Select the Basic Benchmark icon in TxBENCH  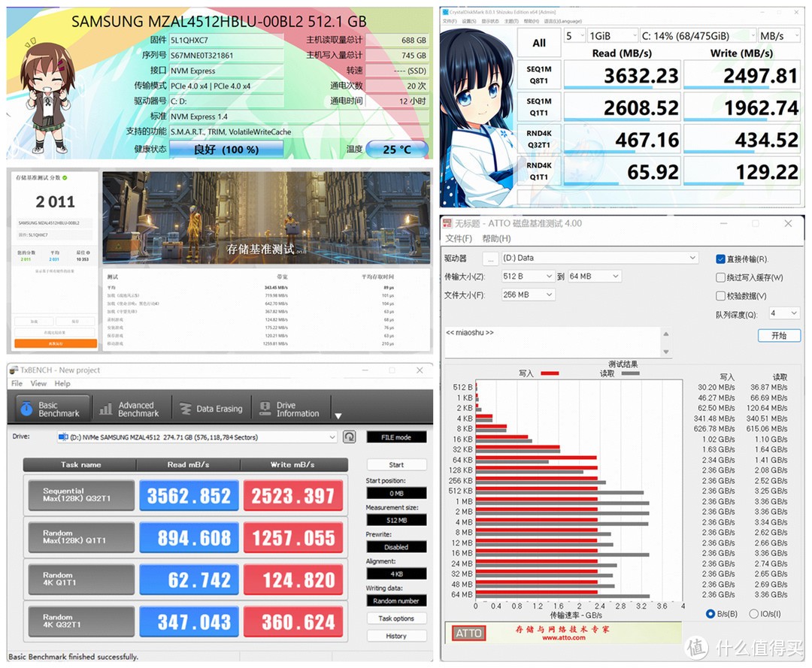point(50,407)
